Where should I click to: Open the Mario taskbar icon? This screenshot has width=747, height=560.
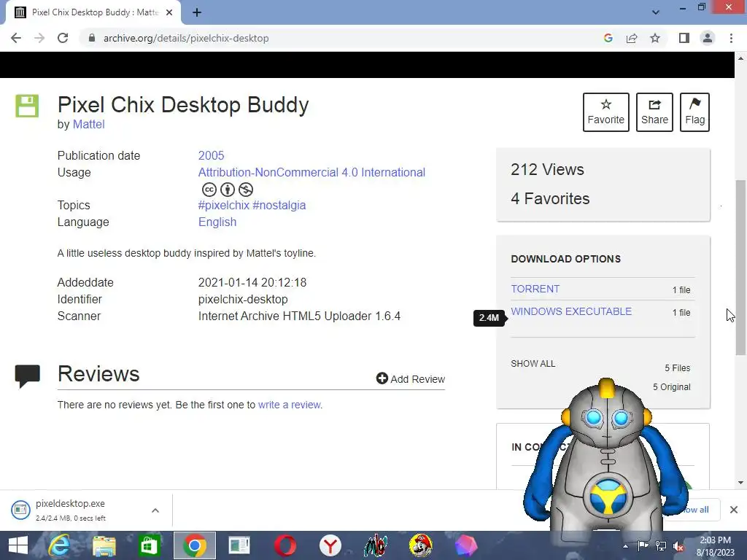tap(421, 545)
